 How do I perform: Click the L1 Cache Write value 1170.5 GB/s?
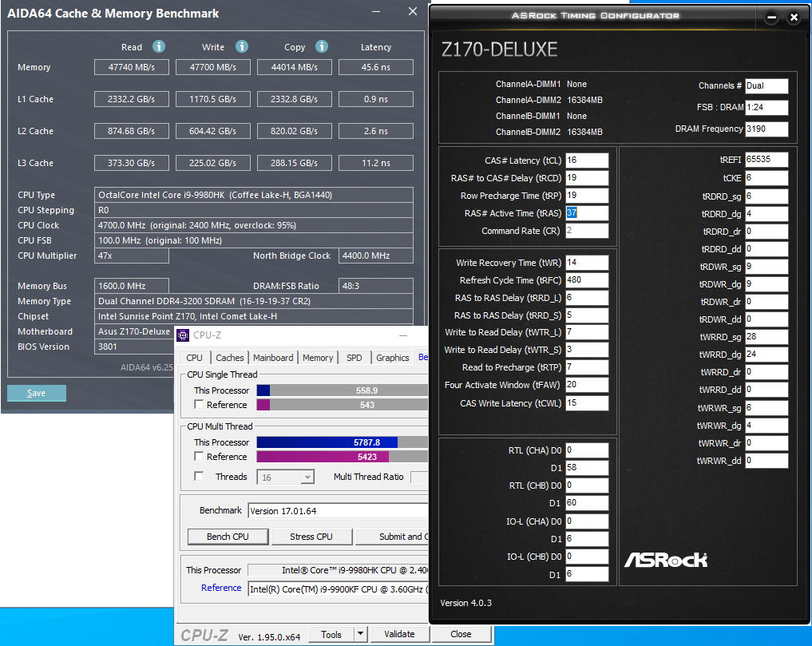point(213,99)
